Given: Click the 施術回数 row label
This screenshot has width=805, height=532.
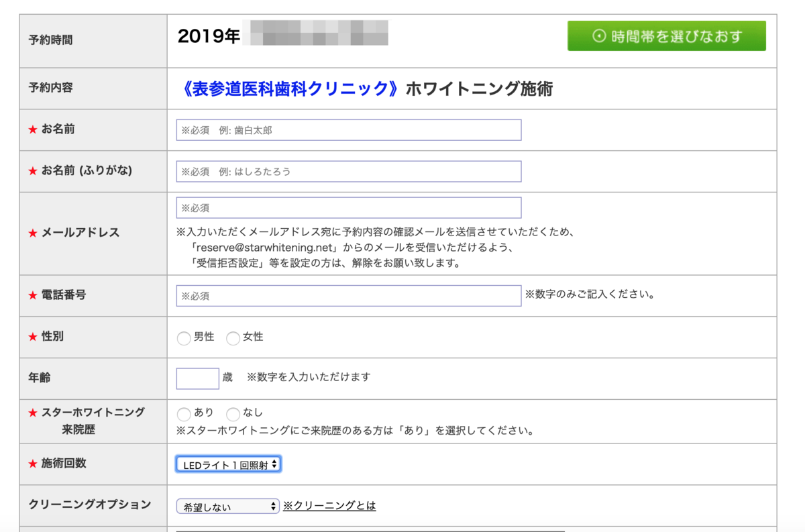Looking at the screenshot, I should pos(64,464).
